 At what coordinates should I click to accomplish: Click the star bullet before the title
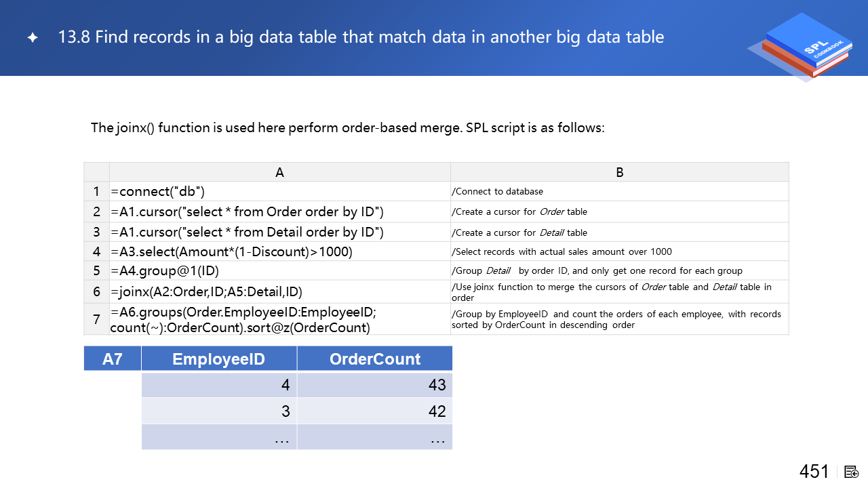point(33,38)
